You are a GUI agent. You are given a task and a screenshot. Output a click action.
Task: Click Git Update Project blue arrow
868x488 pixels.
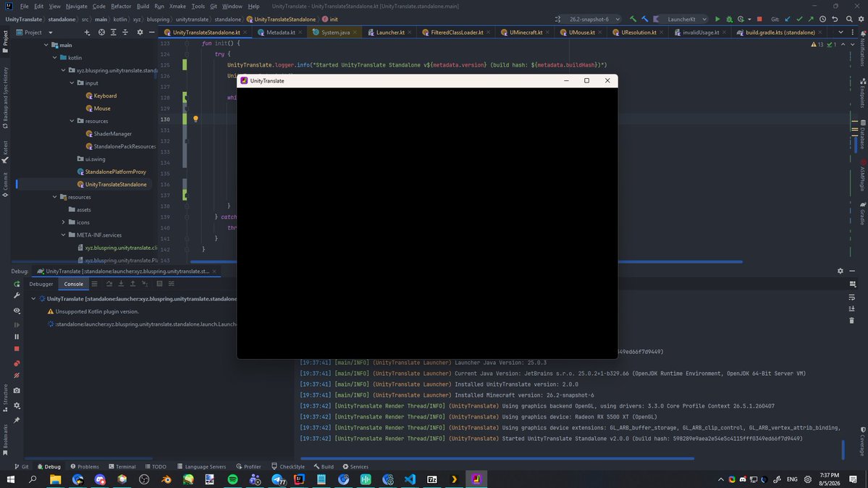[x=788, y=19]
